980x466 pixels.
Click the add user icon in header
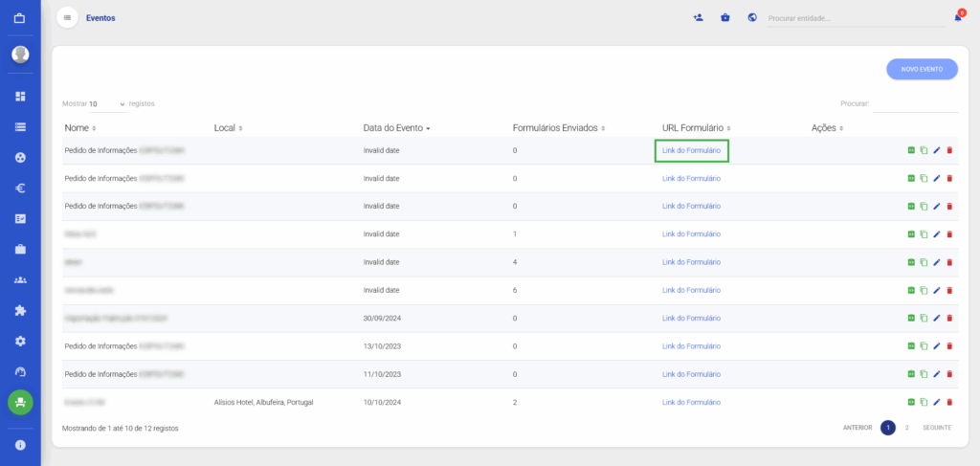(699, 17)
